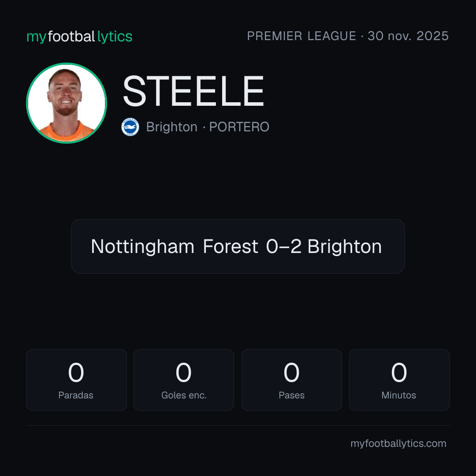The height and width of the screenshot is (476, 476).
Task: Select the Minutos stat card
Action: click(399, 380)
